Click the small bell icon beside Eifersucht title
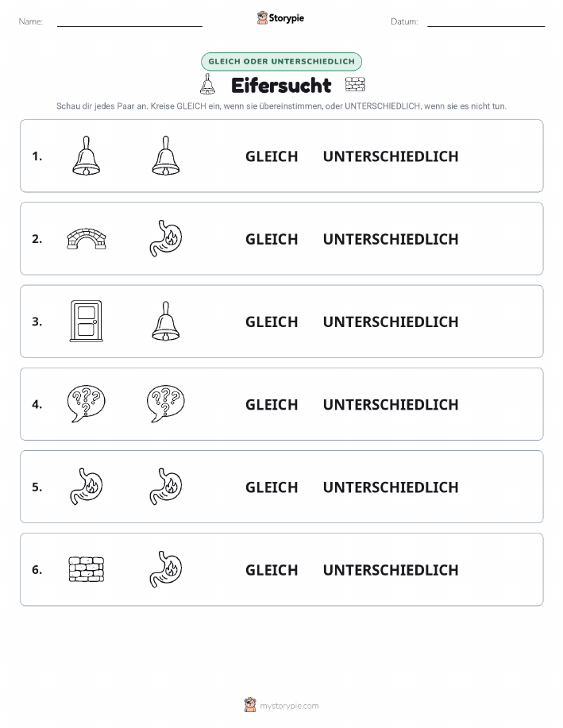563x728 pixels. click(207, 84)
